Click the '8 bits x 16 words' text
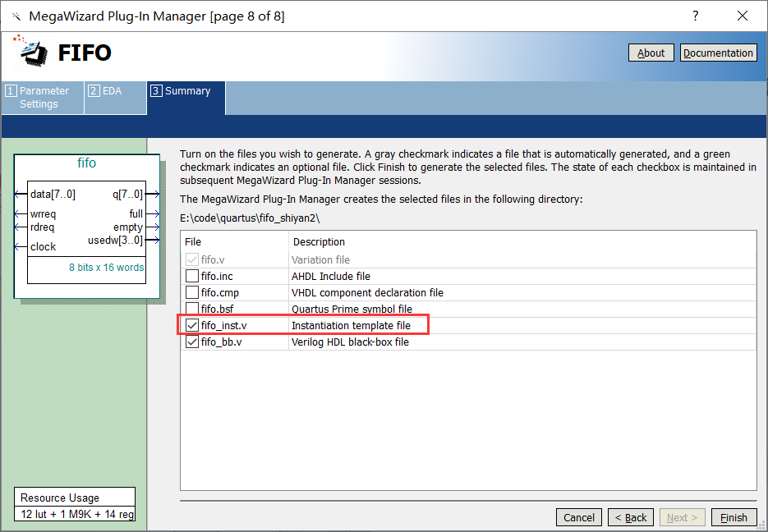 tap(106, 267)
